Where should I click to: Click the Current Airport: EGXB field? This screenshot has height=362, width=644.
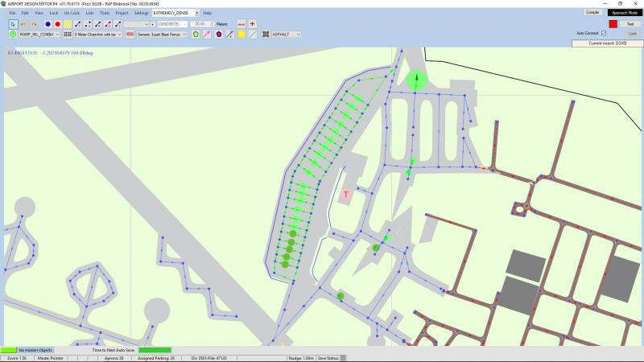point(607,43)
